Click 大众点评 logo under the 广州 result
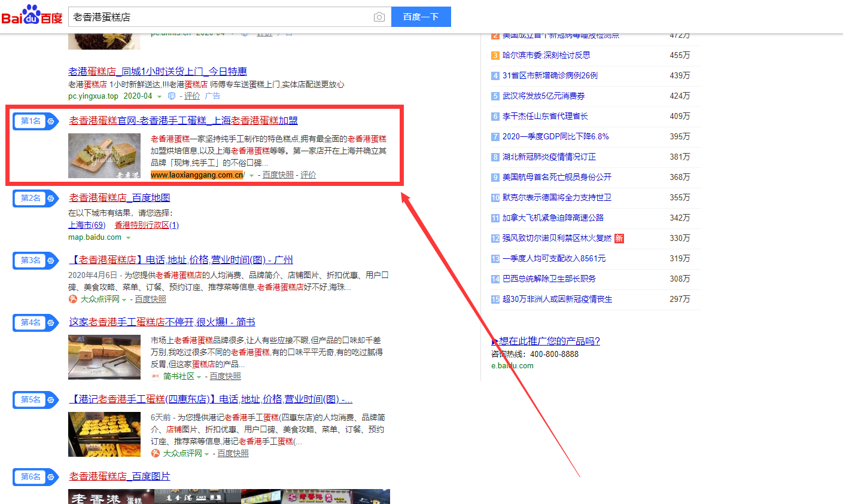The height and width of the screenshot is (504, 843). pos(72,299)
